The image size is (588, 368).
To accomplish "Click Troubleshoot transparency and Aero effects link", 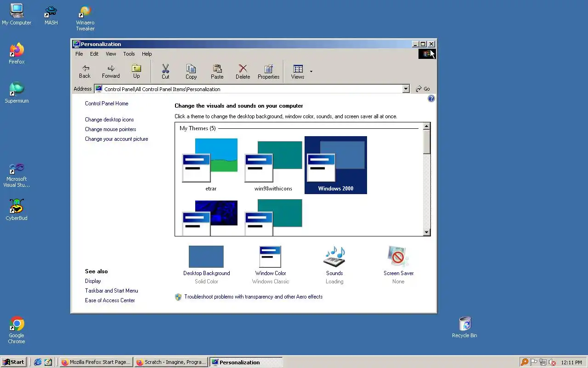I will coord(253,297).
